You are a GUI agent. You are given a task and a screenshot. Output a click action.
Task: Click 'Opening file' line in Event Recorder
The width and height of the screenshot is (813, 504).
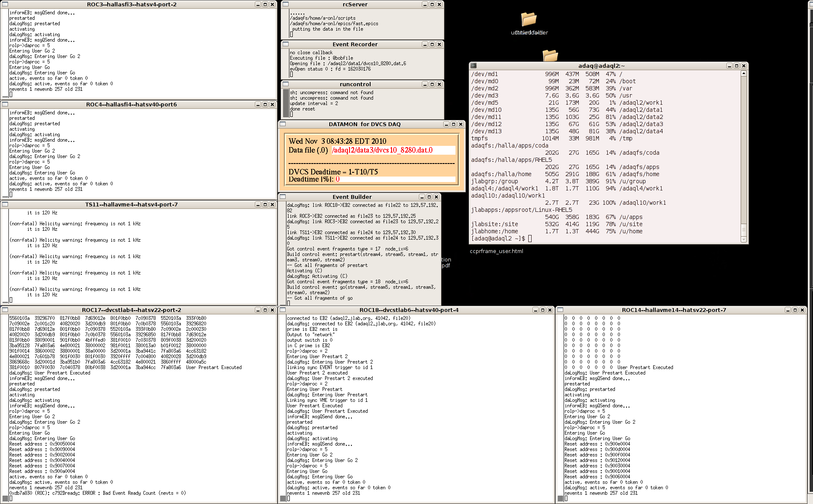coord(348,63)
